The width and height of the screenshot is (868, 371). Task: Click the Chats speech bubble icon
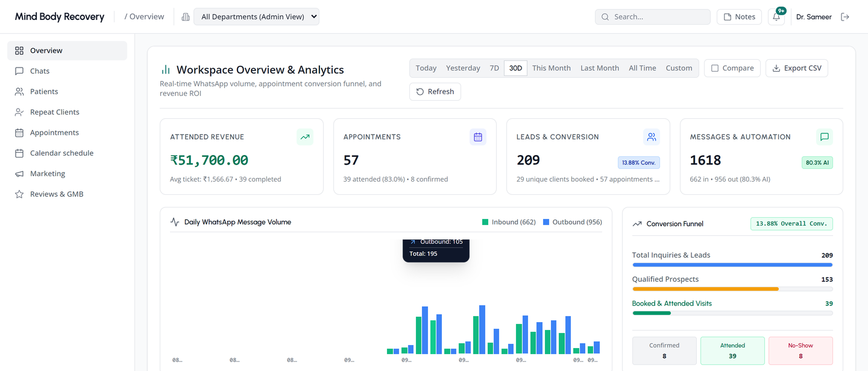click(19, 71)
